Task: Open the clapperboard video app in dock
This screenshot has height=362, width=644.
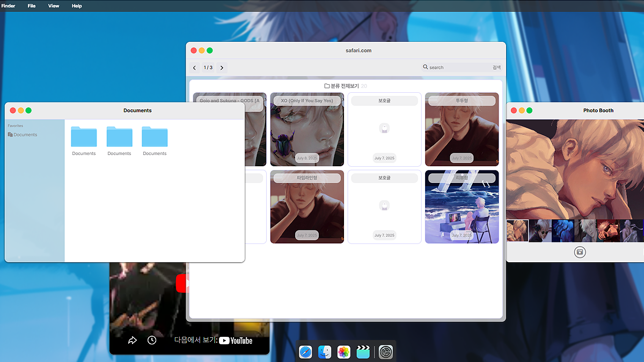Action: pos(363,352)
